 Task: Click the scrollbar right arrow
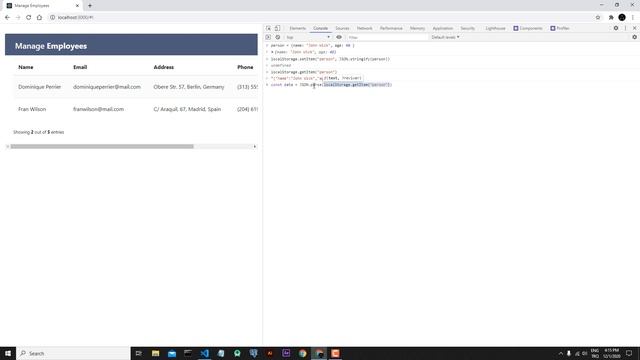point(255,147)
